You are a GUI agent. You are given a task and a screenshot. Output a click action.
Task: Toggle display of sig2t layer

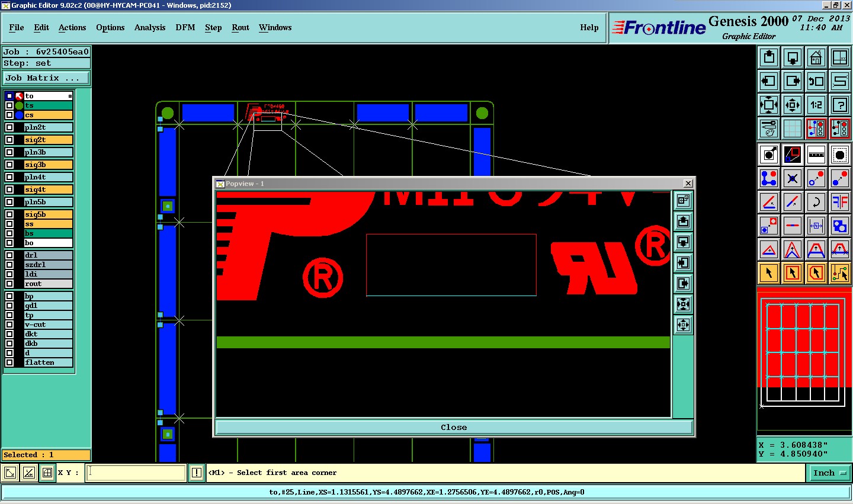[9, 140]
